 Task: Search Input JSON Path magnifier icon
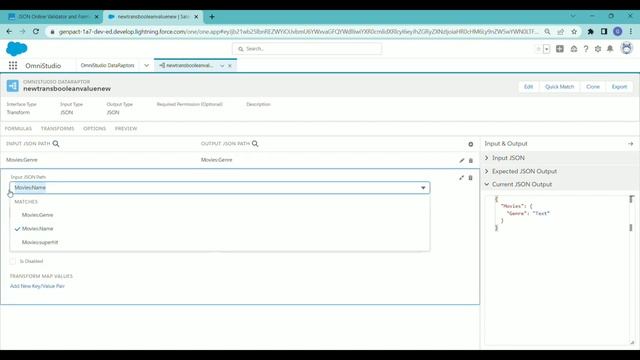[x=56, y=144]
